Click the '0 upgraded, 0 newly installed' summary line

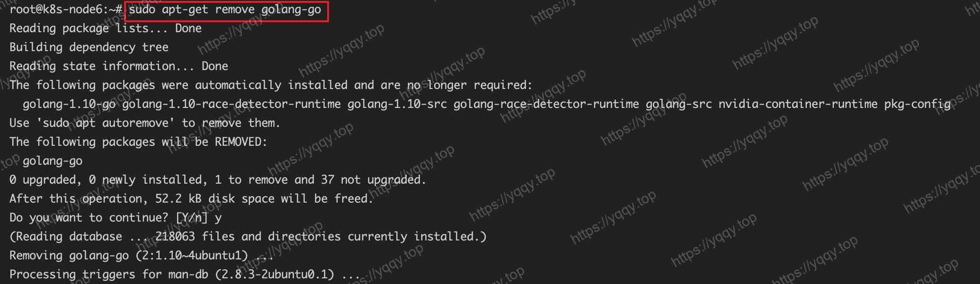(x=218, y=180)
